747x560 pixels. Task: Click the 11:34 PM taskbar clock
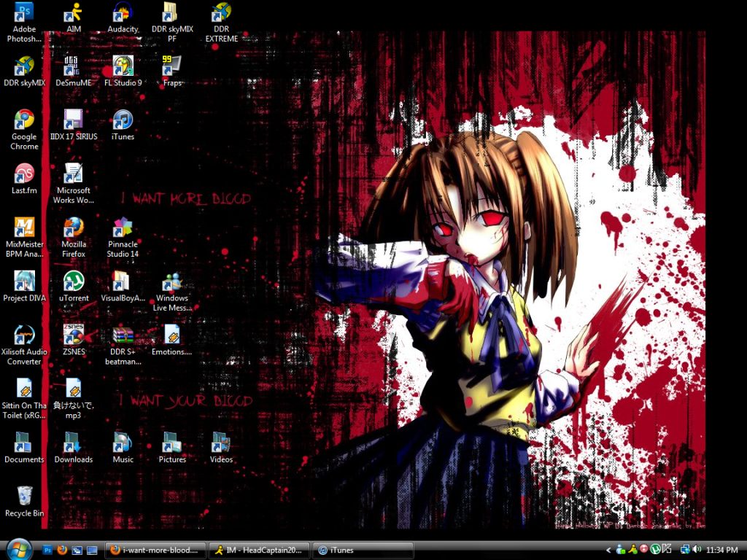click(x=721, y=551)
